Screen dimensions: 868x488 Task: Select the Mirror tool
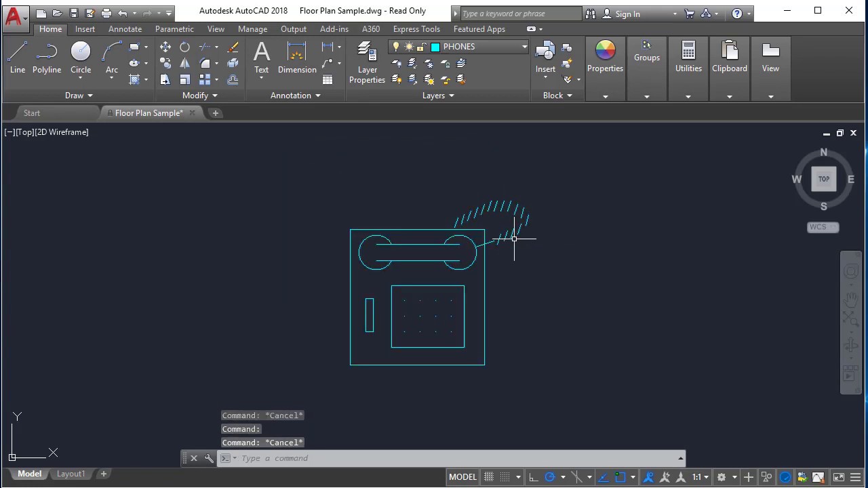click(185, 63)
